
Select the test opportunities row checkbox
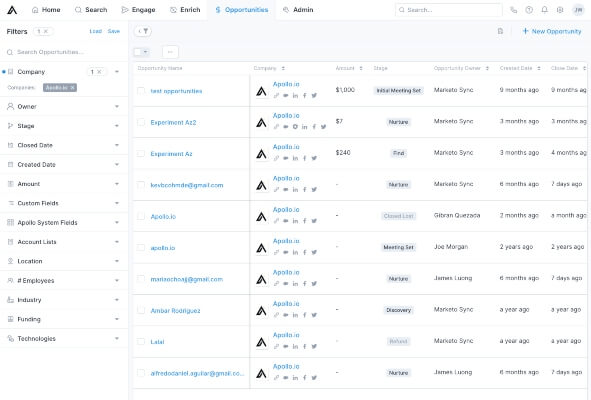tap(141, 91)
